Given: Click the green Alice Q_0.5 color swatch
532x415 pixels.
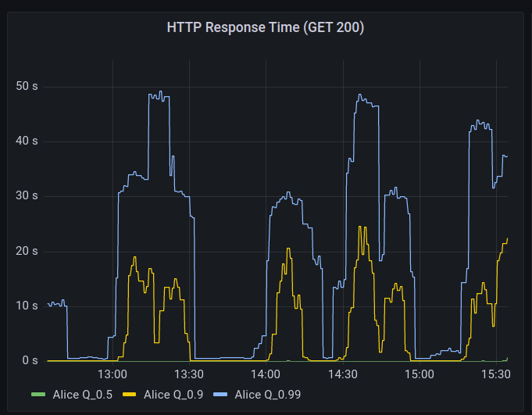Looking at the screenshot, I should click(x=38, y=395).
